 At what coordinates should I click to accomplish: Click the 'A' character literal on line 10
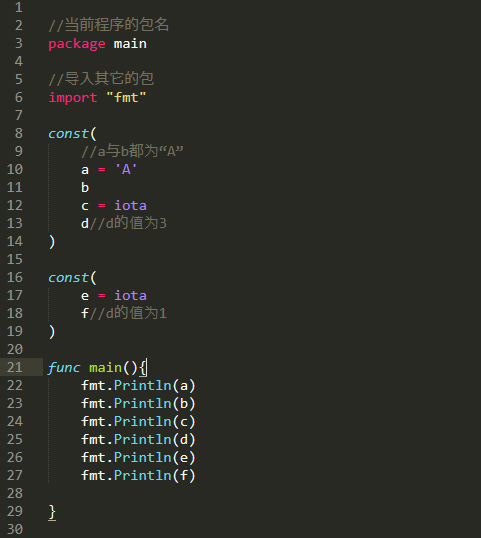tap(126, 169)
